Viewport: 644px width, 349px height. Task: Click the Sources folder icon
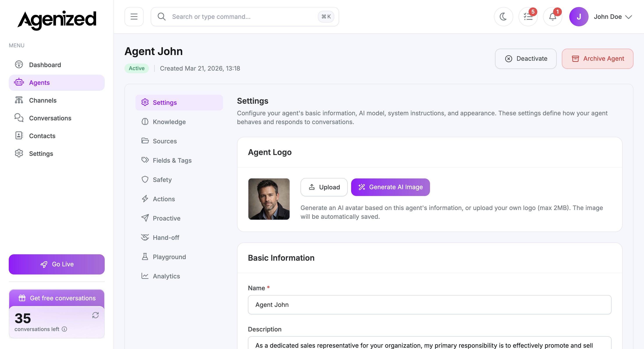(x=145, y=141)
